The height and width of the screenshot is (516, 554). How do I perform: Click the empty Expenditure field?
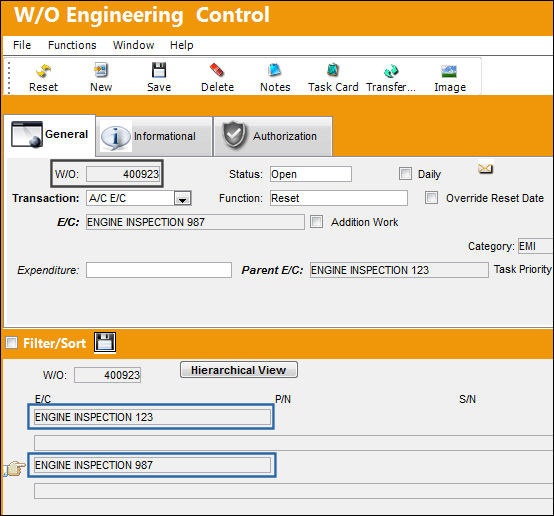click(x=159, y=270)
